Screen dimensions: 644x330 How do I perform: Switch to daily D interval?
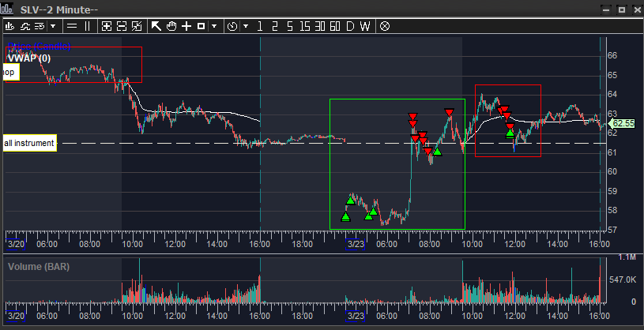pos(350,26)
